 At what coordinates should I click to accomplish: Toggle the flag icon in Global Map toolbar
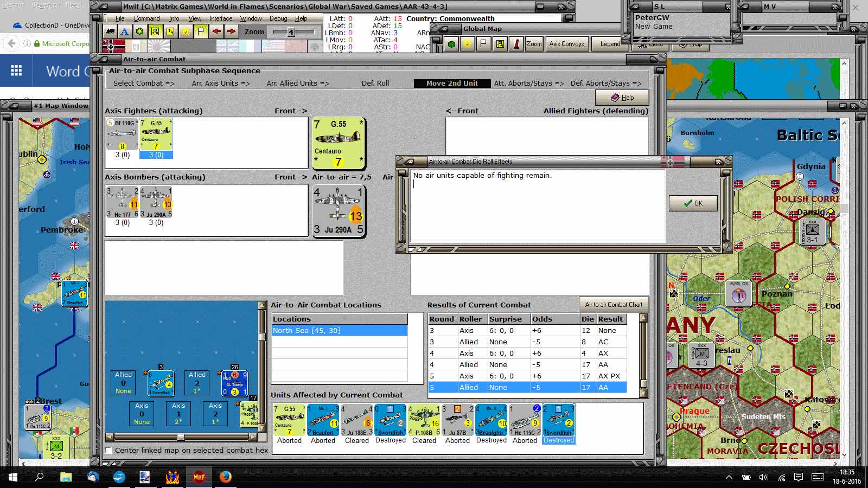[x=484, y=44]
